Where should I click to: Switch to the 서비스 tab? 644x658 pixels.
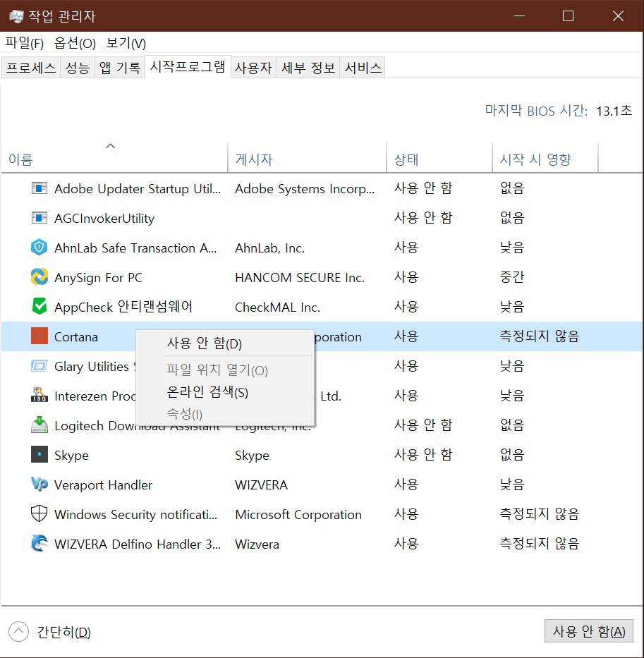(x=363, y=68)
